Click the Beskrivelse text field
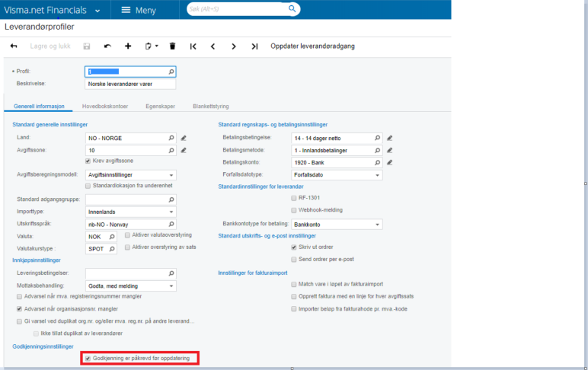This screenshot has height=370, width=588. coord(130,84)
